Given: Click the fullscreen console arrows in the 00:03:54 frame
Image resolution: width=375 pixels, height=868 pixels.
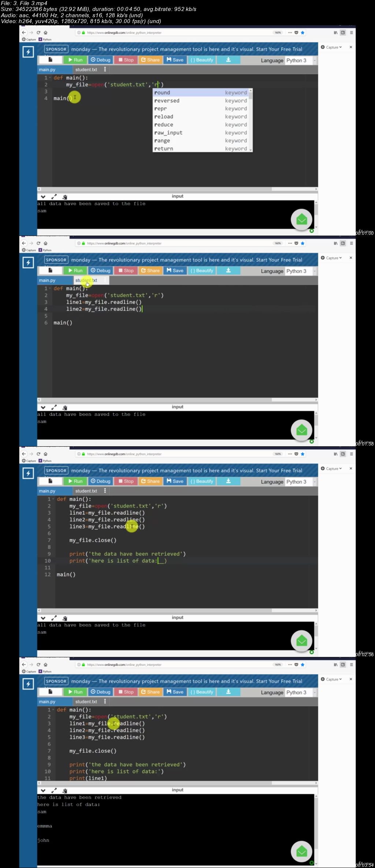Looking at the screenshot, I should click(54, 791).
